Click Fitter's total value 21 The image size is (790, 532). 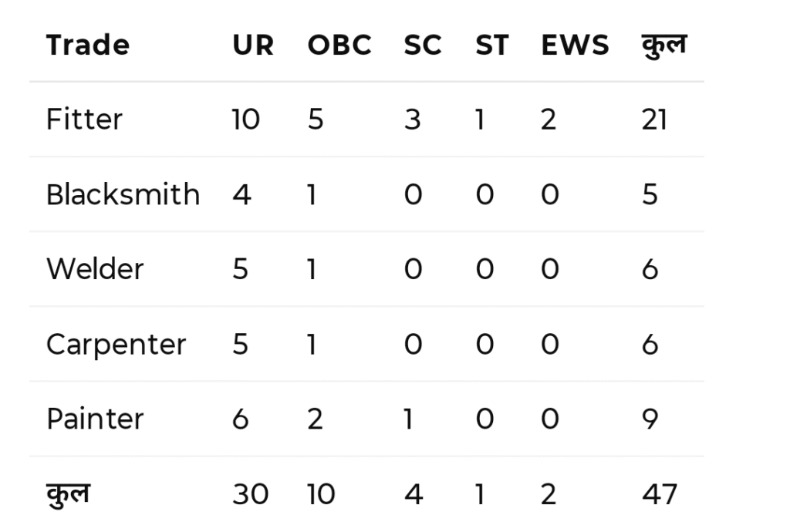pos(653,120)
